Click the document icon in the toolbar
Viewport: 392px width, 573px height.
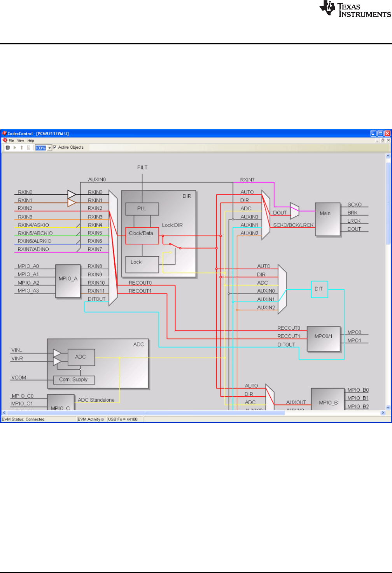coord(29,148)
